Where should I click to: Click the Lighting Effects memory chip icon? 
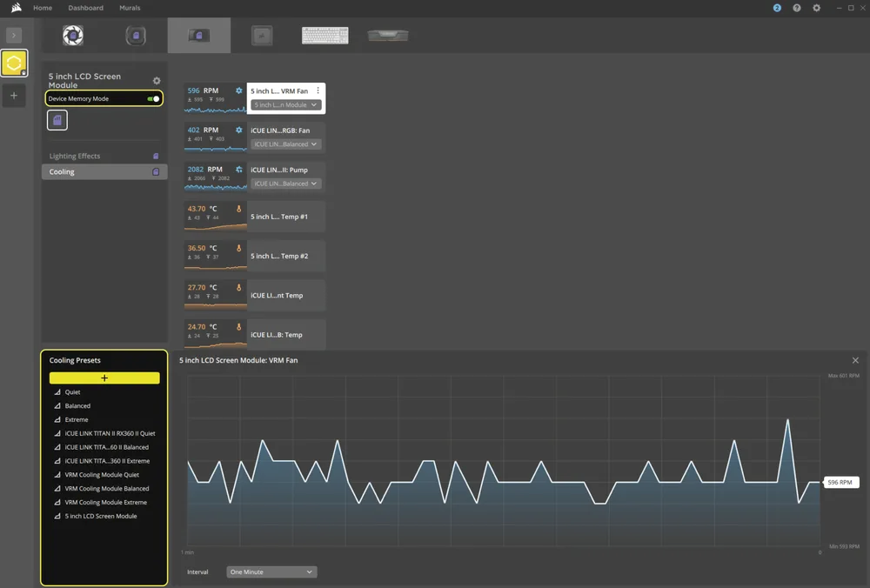click(156, 156)
